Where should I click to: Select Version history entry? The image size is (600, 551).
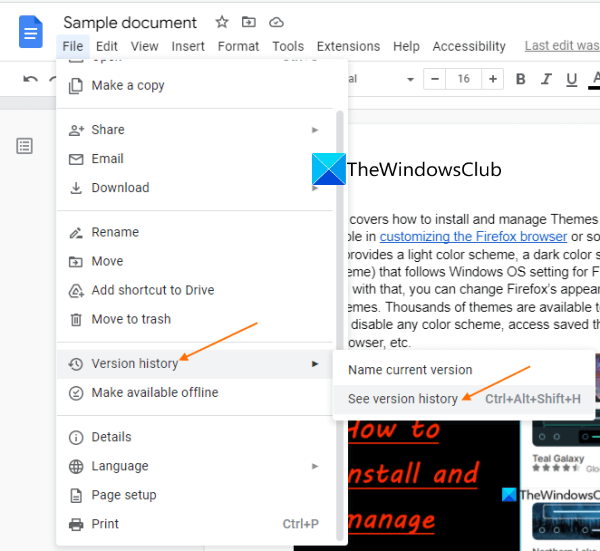coord(194,364)
